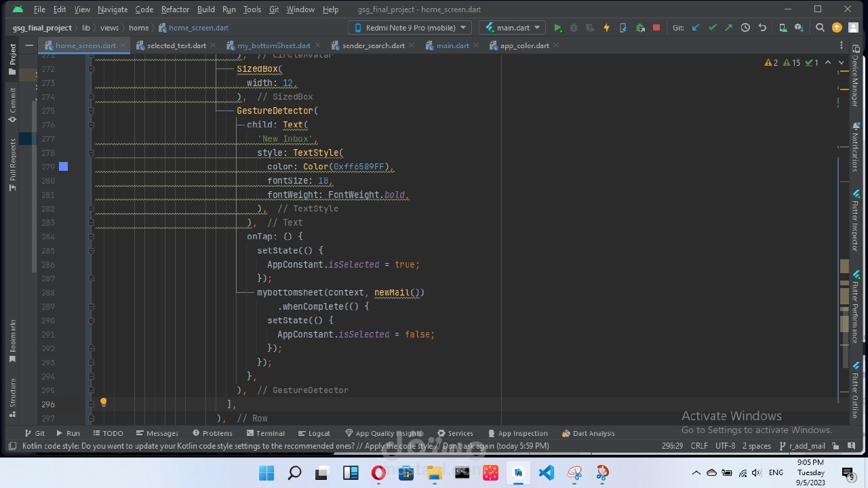868x488 pixels.
Task: Open Search Everywhere magnifier icon
Action: point(820,28)
